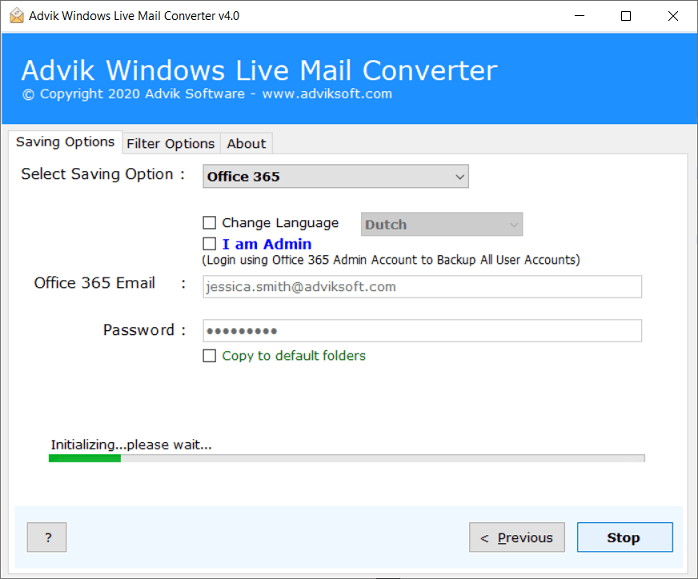Minimize the Advik converter window
The image size is (698, 579).
[579, 16]
